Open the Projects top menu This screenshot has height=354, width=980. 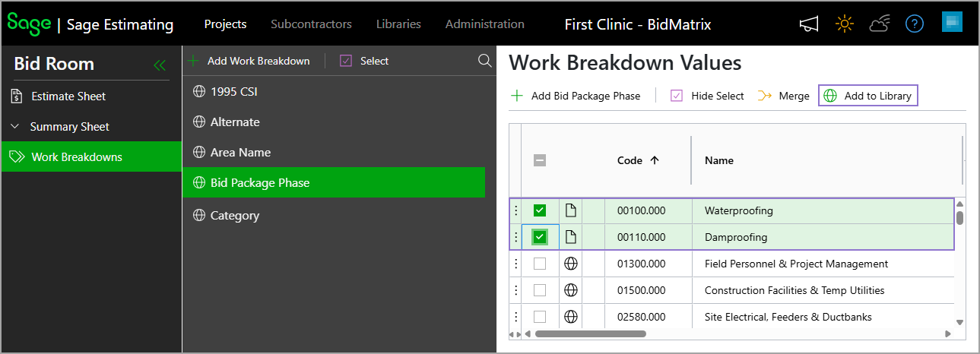coord(225,24)
